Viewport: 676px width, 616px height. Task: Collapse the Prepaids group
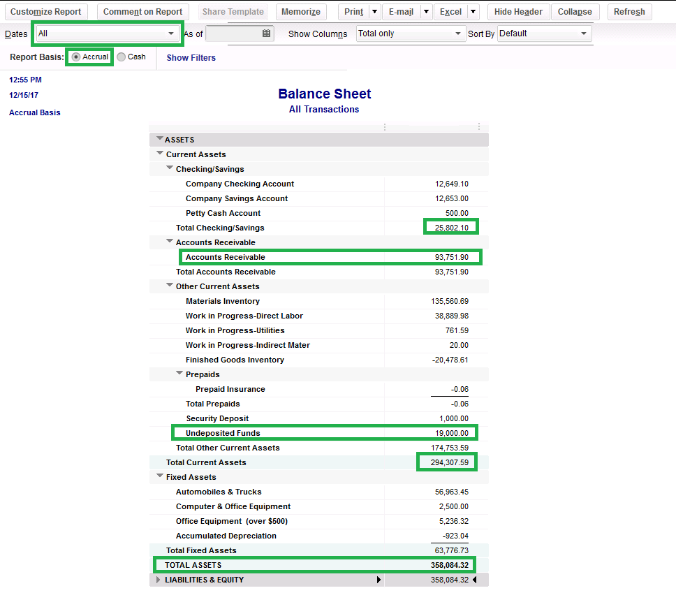tap(179, 374)
